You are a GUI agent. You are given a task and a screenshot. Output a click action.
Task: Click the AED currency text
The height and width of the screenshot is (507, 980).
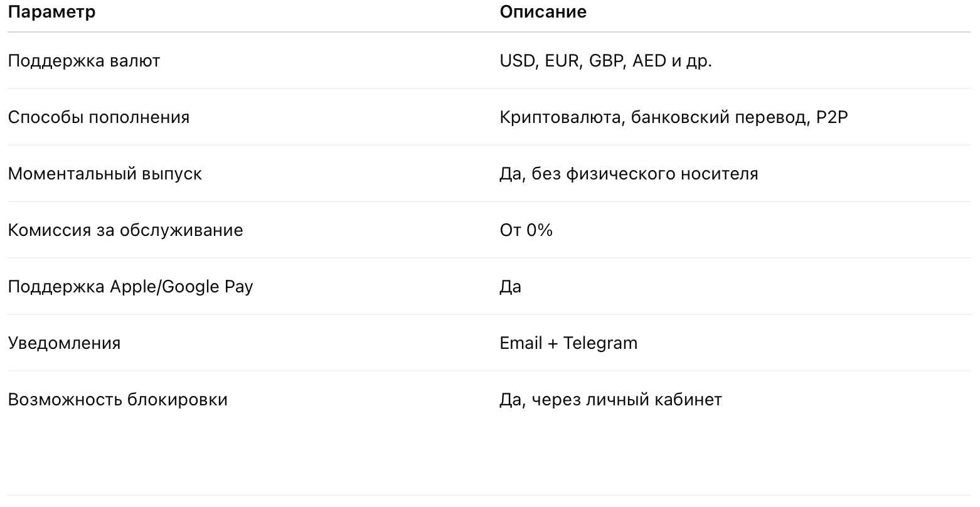tap(649, 61)
